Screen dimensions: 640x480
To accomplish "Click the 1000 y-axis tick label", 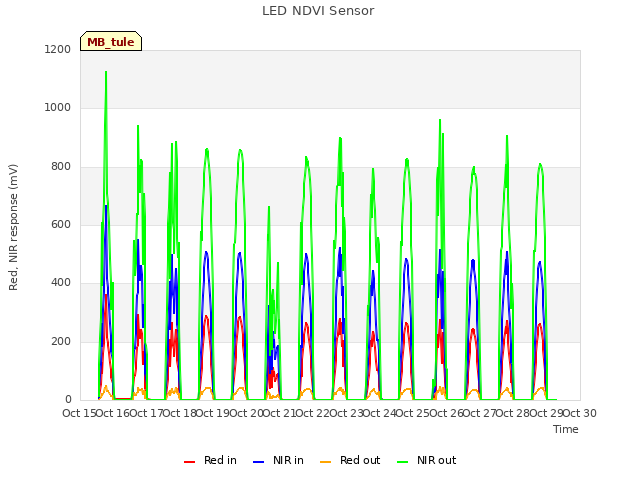I will point(58,108).
